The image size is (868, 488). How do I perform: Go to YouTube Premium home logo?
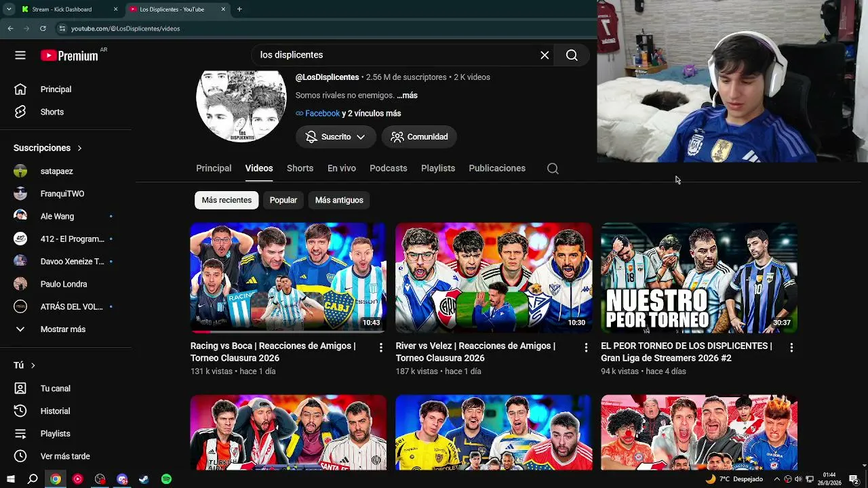click(x=69, y=56)
